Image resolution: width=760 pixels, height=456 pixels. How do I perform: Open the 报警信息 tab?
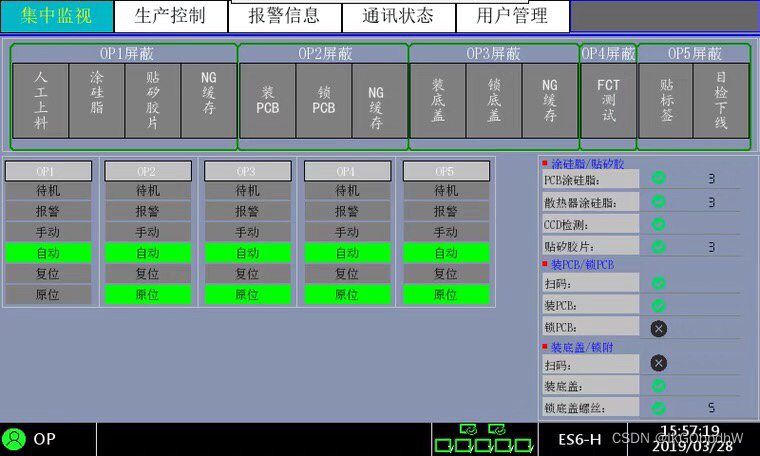[x=285, y=17]
